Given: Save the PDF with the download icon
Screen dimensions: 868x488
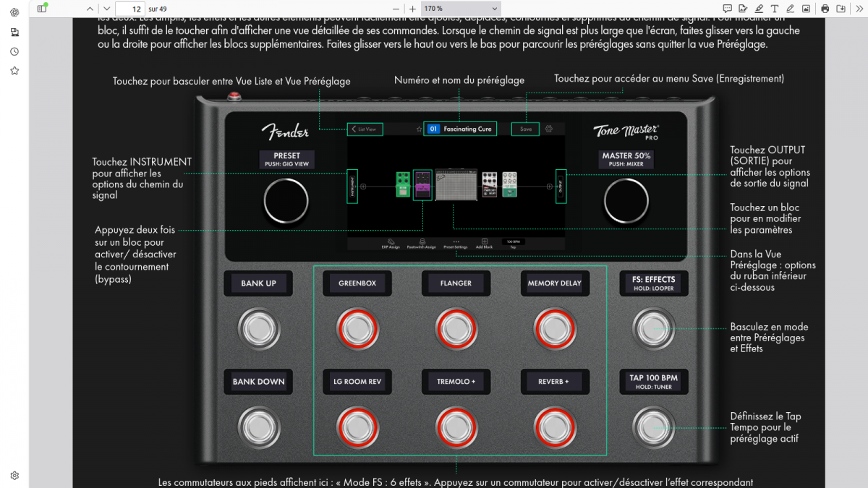Looking at the screenshot, I should (841, 9).
